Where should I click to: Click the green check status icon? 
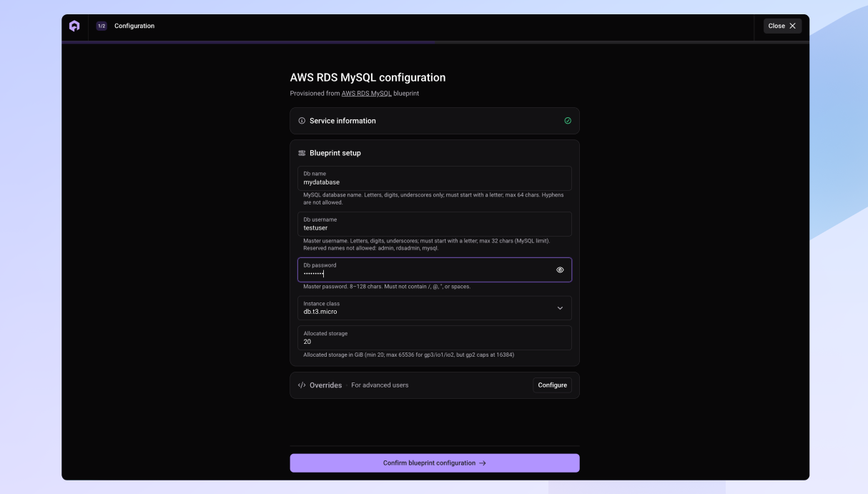coord(568,121)
